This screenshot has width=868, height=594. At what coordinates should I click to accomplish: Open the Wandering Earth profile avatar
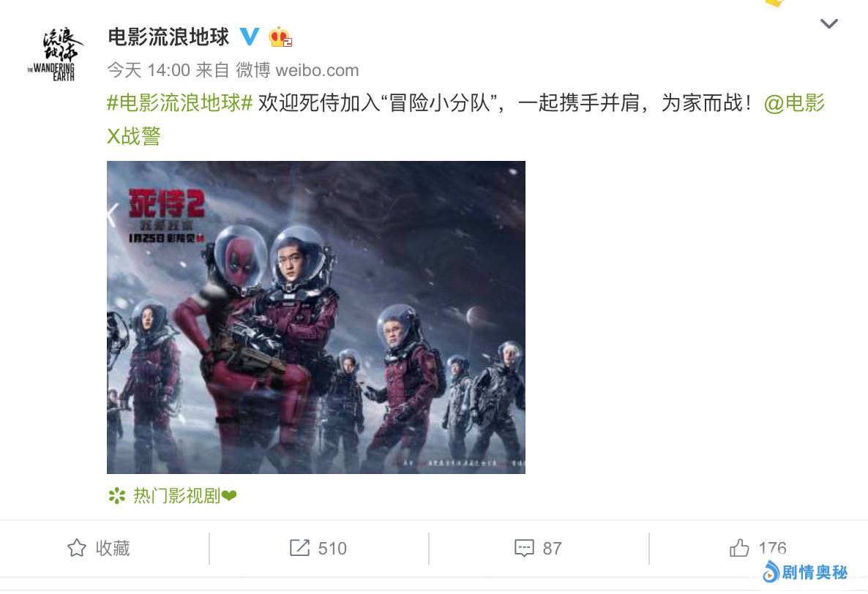click(x=54, y=54)
